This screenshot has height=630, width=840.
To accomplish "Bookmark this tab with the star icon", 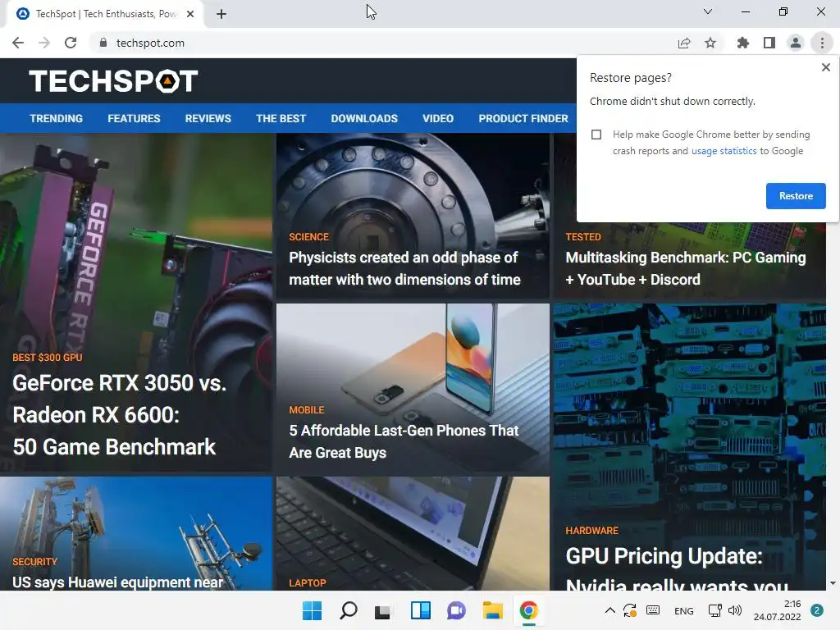I will coord(710,43).
